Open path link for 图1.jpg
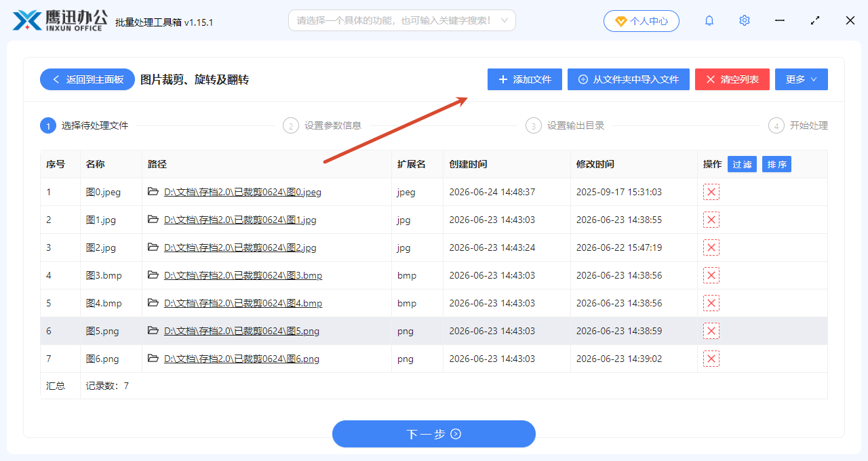 pyautogui.click(x=240, y=220)
